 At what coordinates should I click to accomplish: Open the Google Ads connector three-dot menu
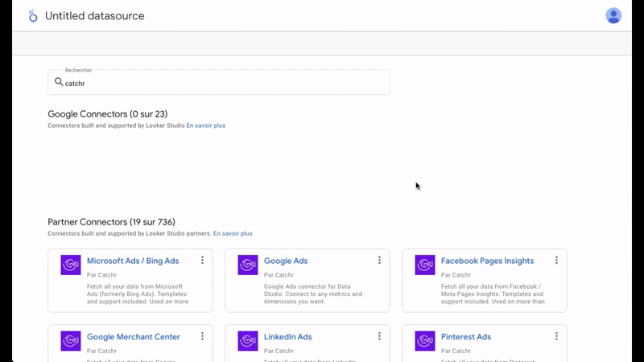(379, 260)
